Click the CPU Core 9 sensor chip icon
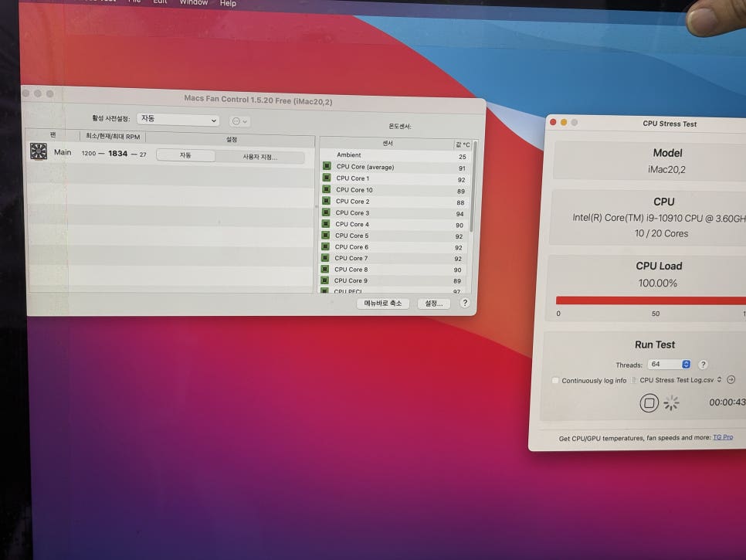 (x=324, y=280)
